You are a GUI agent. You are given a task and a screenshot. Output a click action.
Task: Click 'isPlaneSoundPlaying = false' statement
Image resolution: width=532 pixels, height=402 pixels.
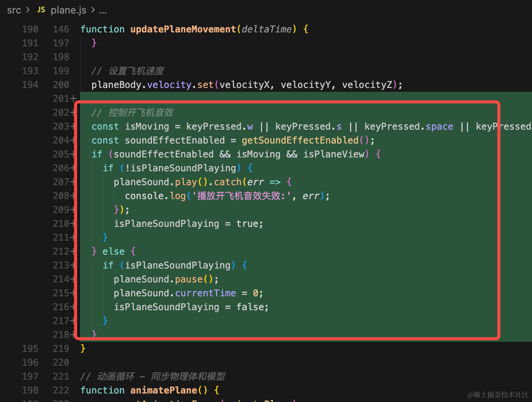click(191, 307)
